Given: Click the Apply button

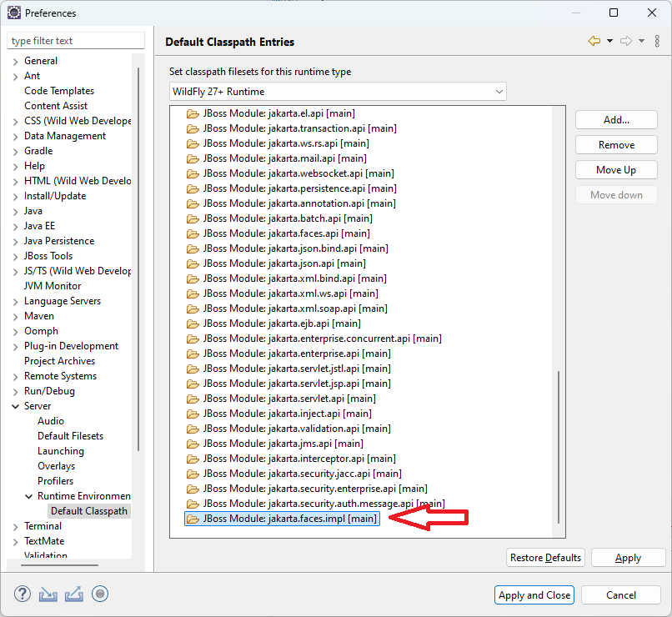Looking at the screenshot, I should pos(629,558).
